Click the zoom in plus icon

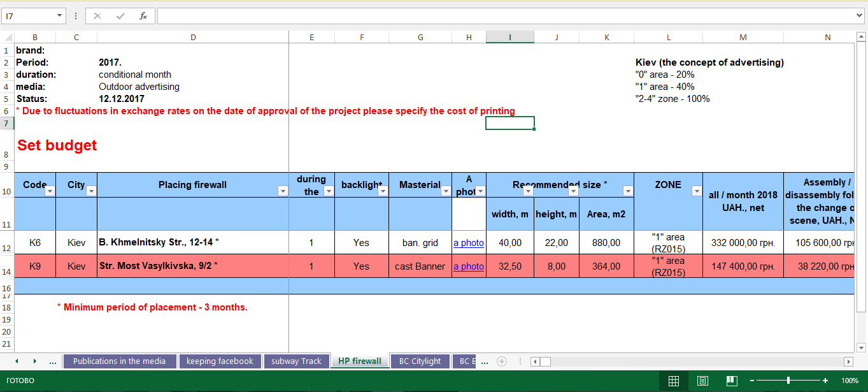[x=825, y=381]
